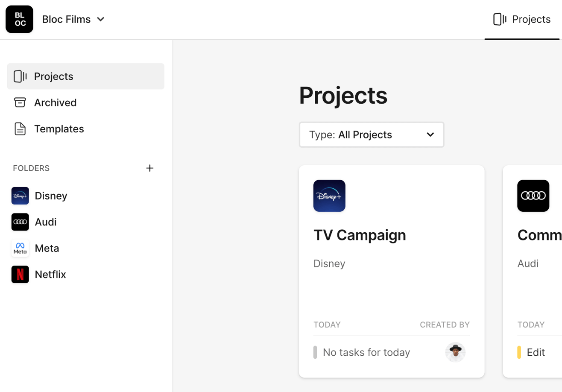The height and width of the screenshot is (392, 562).
Task: Open the Templates page
Action: (x=59, y=129)
